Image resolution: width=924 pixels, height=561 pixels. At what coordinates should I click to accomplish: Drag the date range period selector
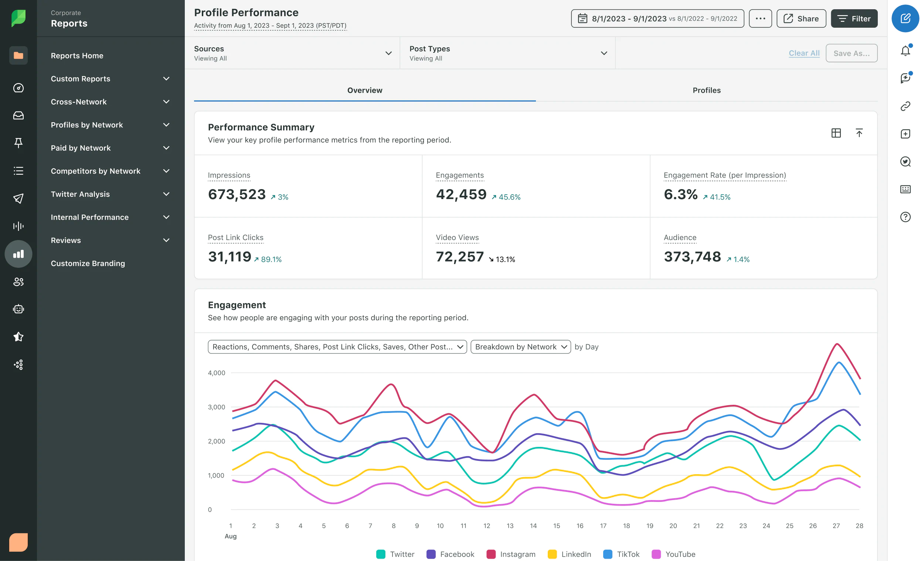[658, 18]
